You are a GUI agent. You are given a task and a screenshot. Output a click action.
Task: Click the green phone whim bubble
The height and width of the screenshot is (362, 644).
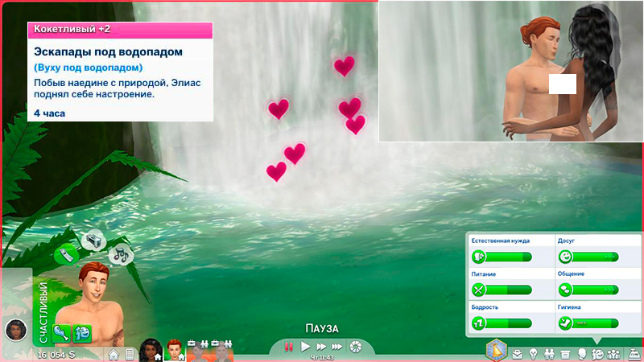67,255
